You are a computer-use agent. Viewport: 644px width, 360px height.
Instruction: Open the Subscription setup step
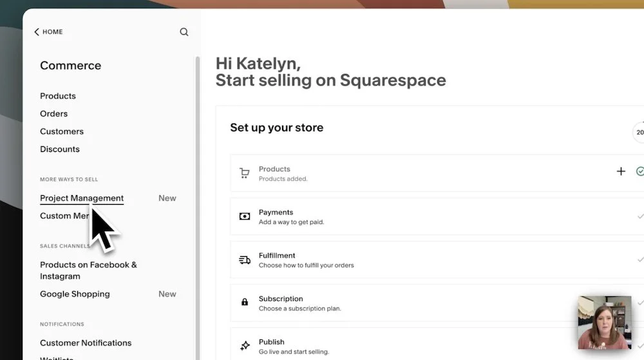click(x=437, y=303)
